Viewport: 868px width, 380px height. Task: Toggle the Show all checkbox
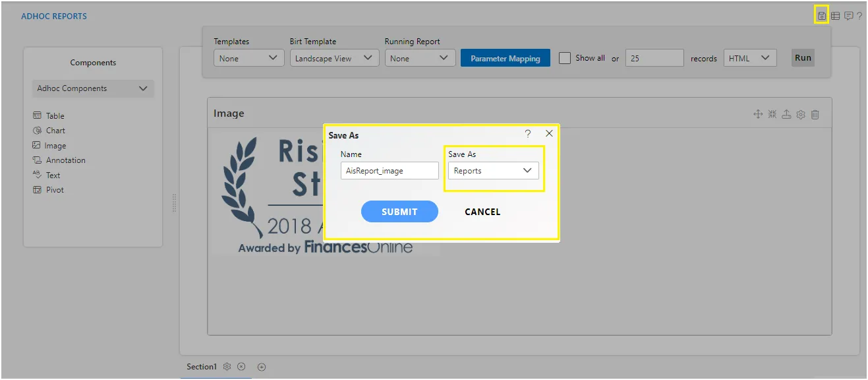point(565,58)
